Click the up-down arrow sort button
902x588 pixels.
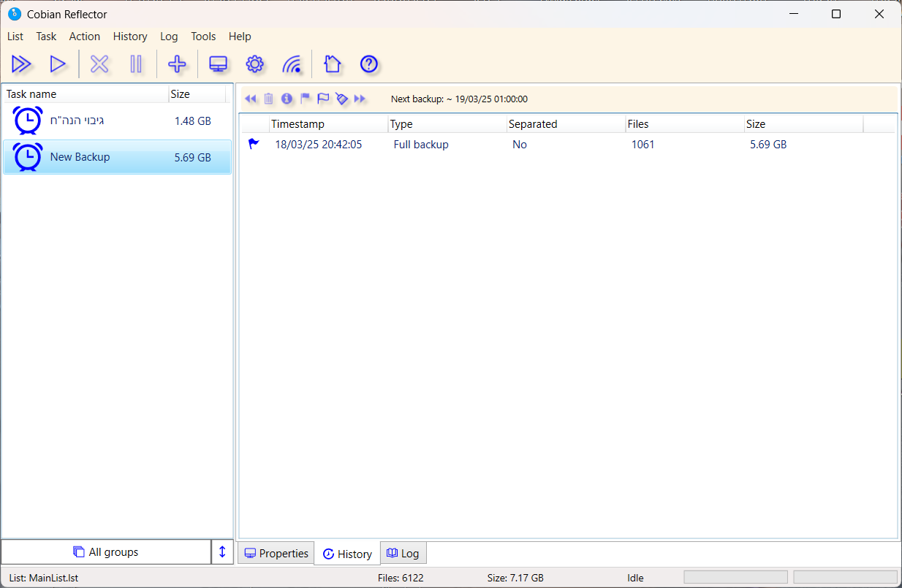point(223,552)
